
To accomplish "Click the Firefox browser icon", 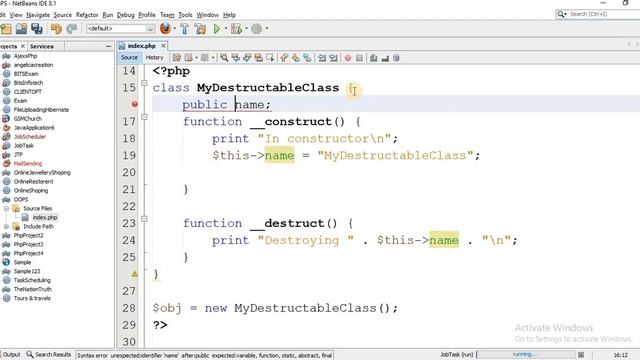I will tap(165, 29).
